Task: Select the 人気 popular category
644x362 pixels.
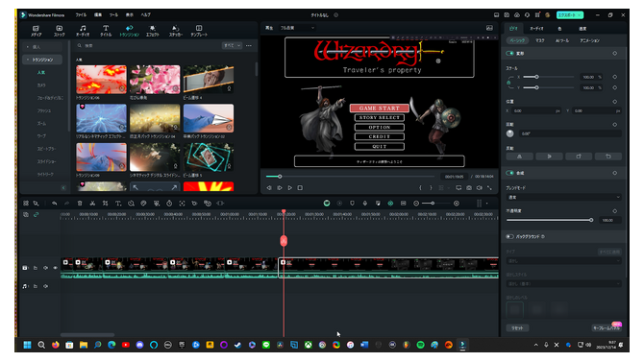Action: (41, 72)
